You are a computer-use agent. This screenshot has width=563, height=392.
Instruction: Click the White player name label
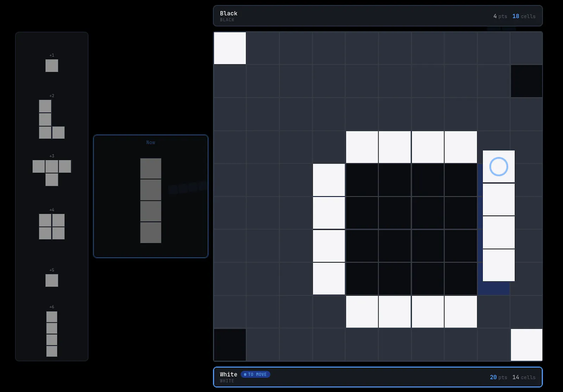pos(229,374)
